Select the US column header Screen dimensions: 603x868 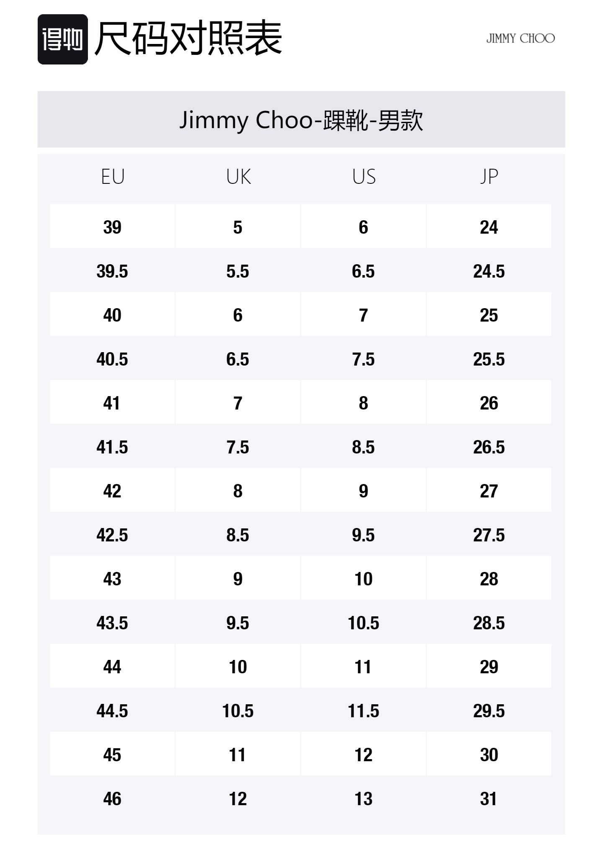coord(363,177)
